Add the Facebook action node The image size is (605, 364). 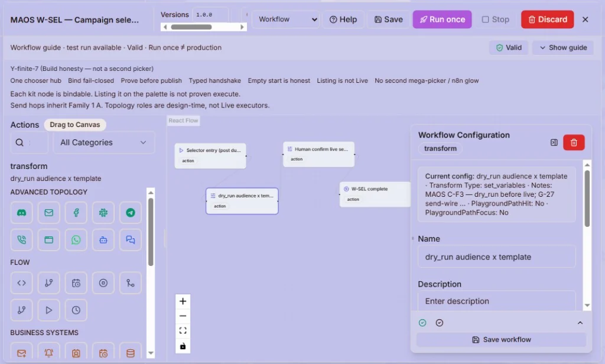pos(76,213)
